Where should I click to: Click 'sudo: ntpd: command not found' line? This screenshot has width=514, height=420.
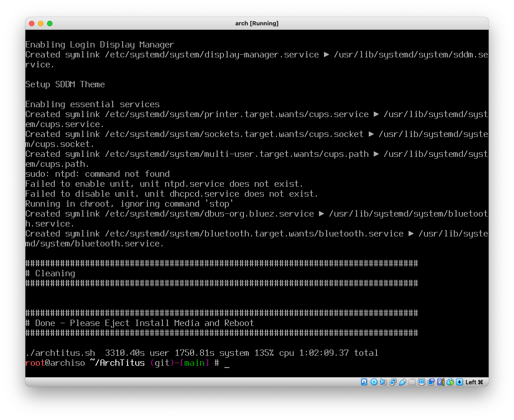point(97,174)
